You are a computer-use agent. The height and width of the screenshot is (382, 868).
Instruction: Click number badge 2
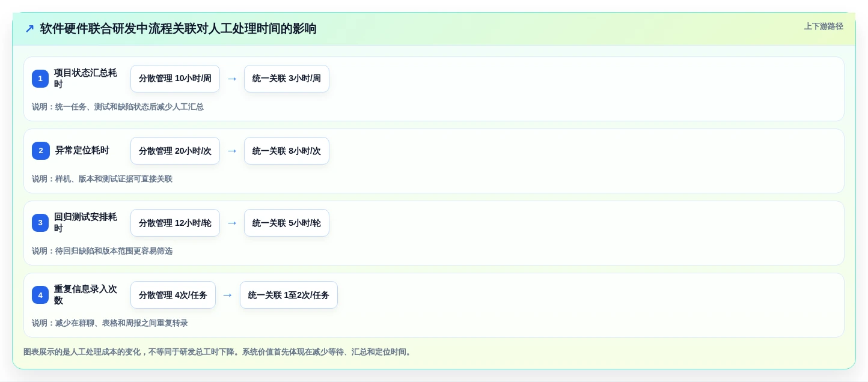(40, 151)
